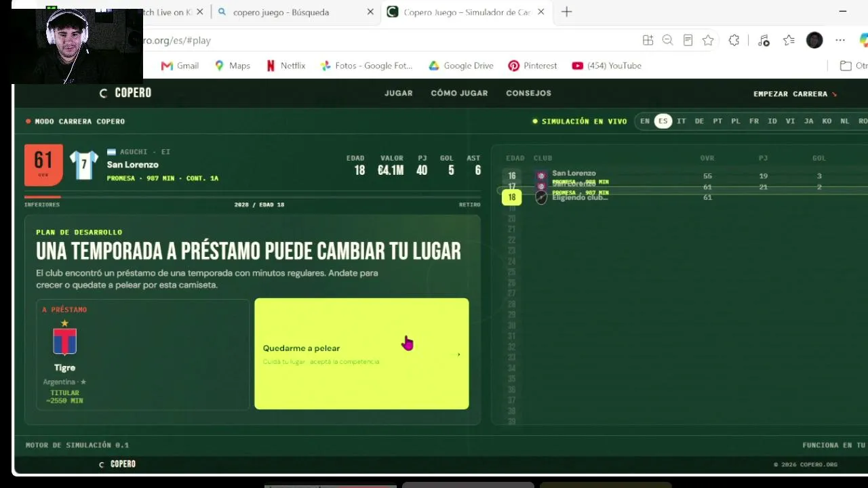Image resolution: width=868 pixels, height=488 pixels.
Task: Click the orange 61 OVR rating badge
Action: point(43,164)
